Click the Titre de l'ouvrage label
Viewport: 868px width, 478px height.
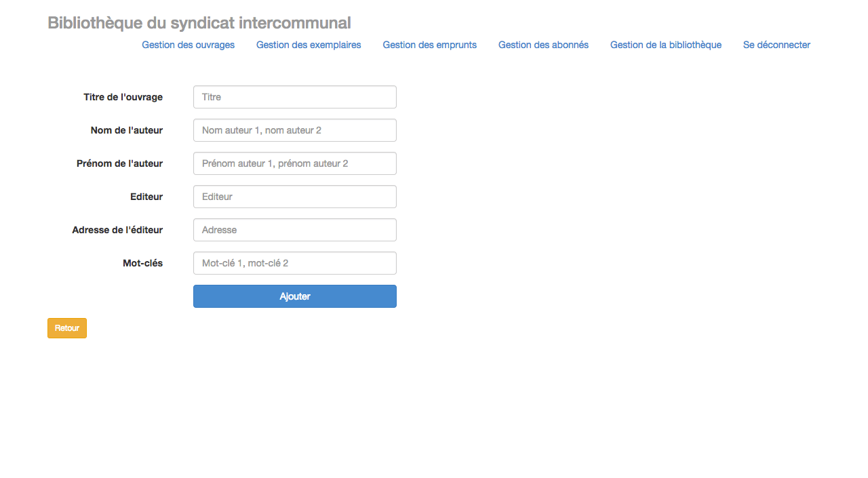coord(123,97)
